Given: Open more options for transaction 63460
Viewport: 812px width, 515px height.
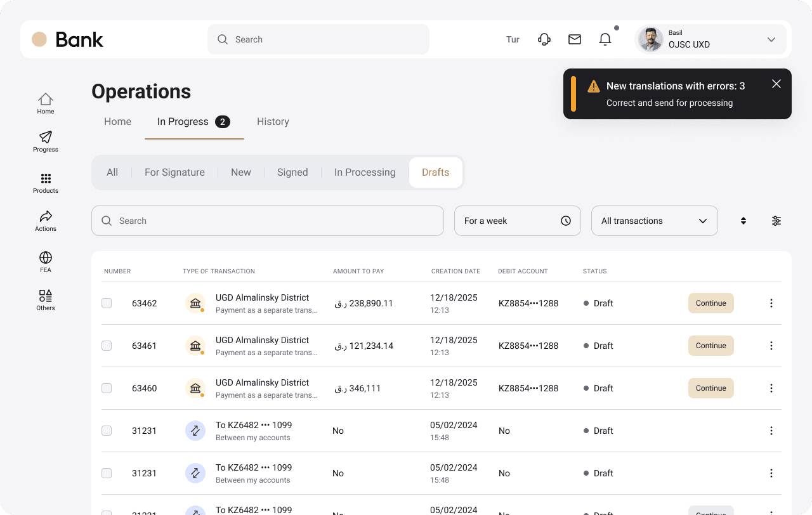Looking at the screenshot, I should click(x=771, y=388).
